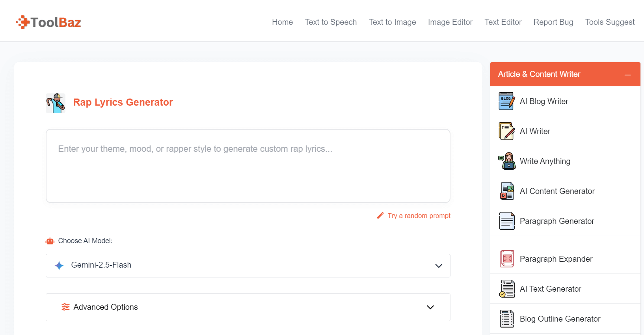
Task: Open the Gemini-2.5-Flash model dropdown
Action: pyautogui.click(x=248, y=266)
